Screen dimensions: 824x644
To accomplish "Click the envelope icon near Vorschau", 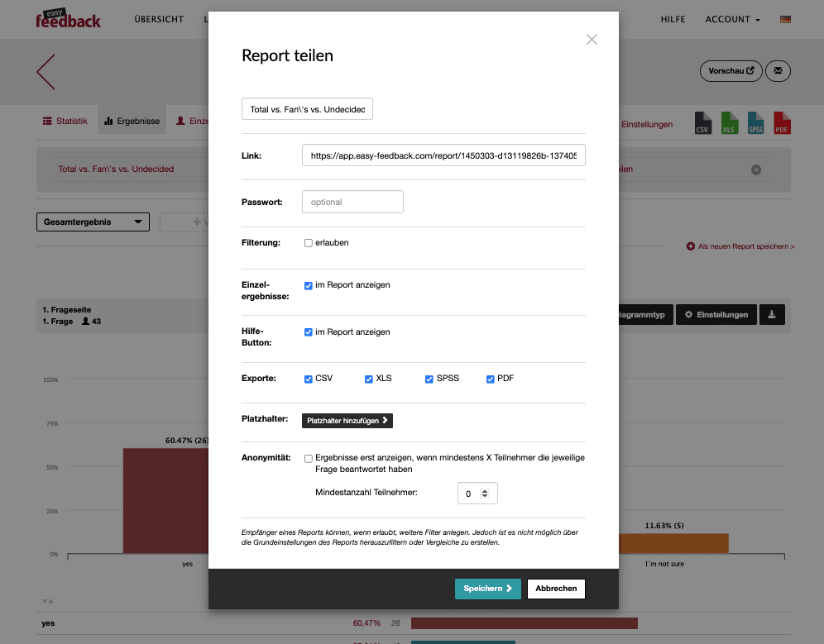I will pos(778,71).
